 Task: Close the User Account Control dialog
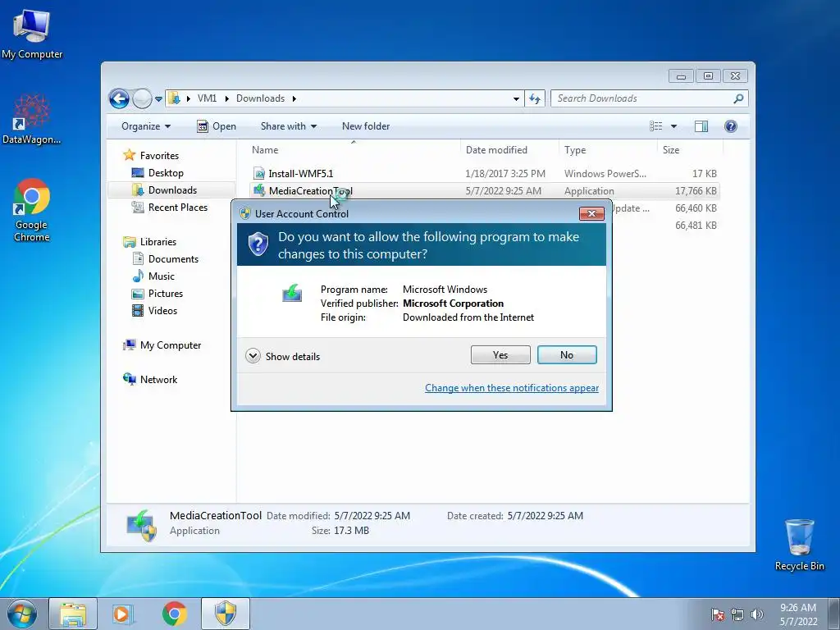591,214
